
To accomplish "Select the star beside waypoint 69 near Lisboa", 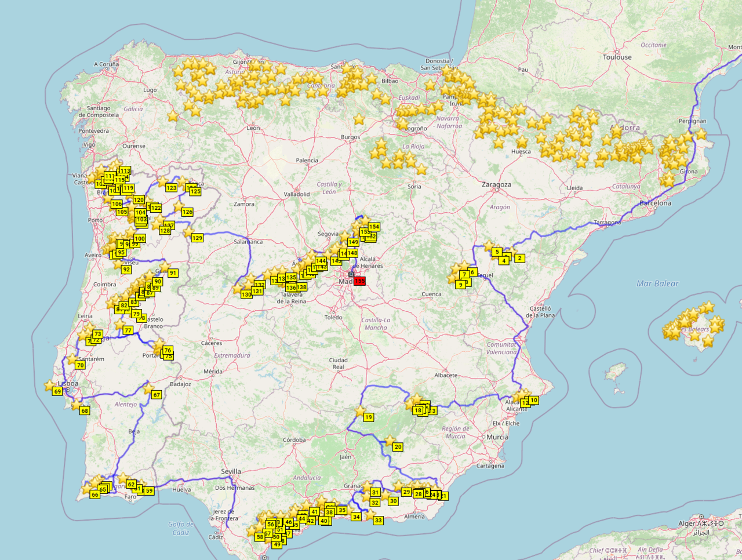I will (x=50, y=385).
